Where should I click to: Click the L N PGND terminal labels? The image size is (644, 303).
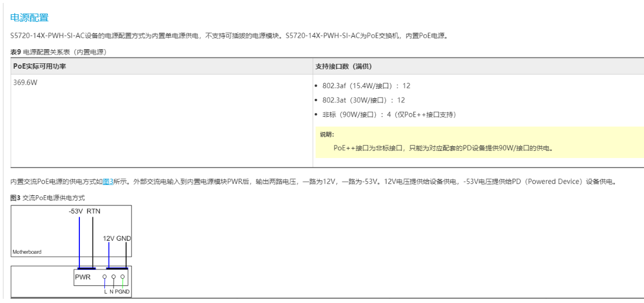pos(117,292)
